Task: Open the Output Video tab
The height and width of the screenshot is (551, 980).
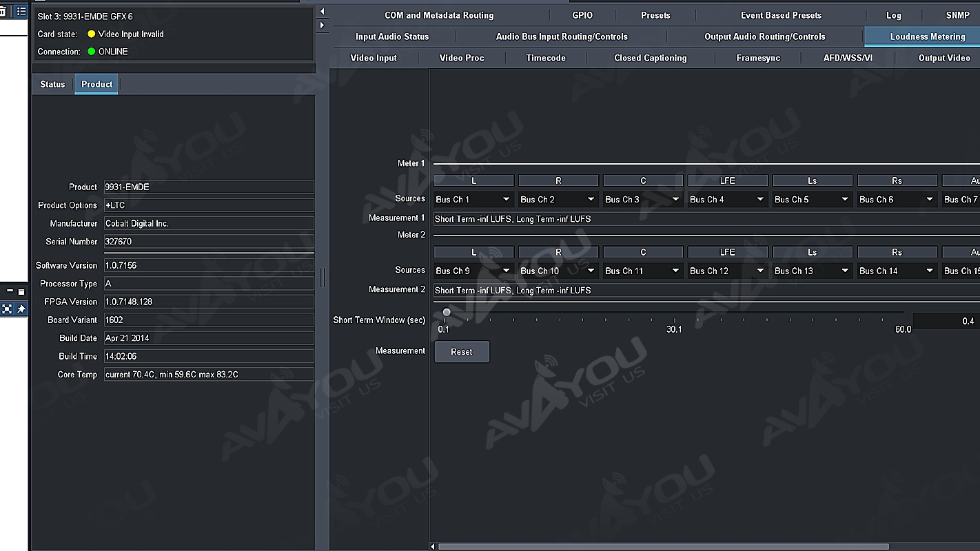Action: pos(944,58)
